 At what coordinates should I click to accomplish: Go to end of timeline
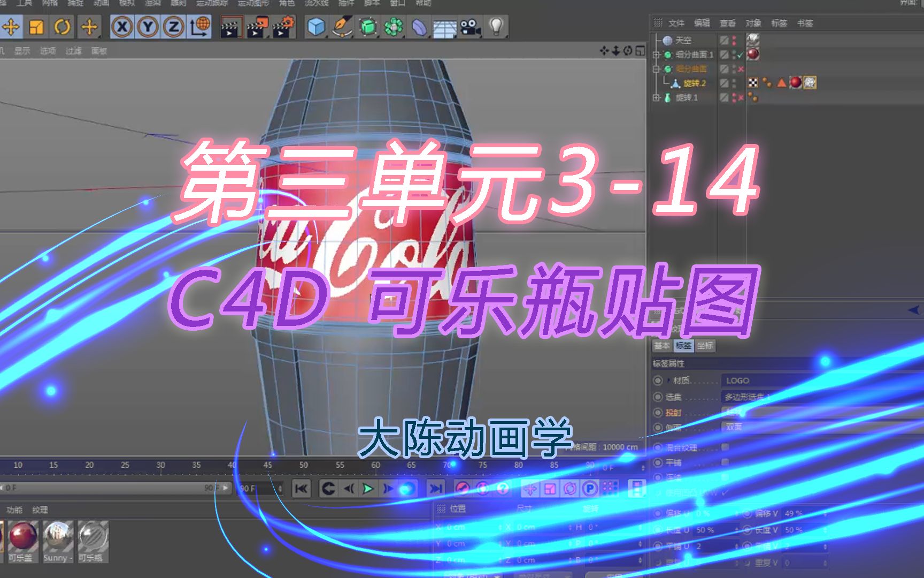click(436, 488)
